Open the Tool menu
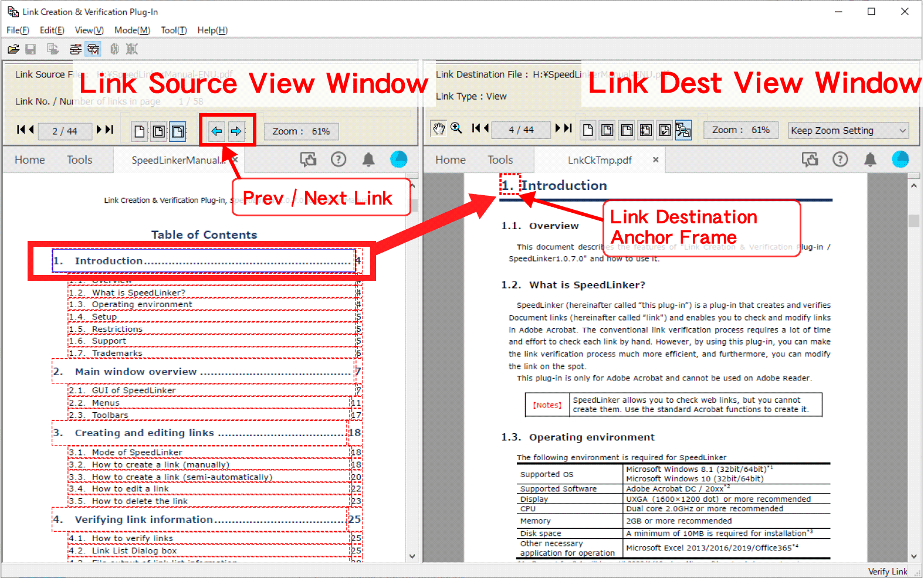This screenshot has height=578, width=924. click(174, 30)
